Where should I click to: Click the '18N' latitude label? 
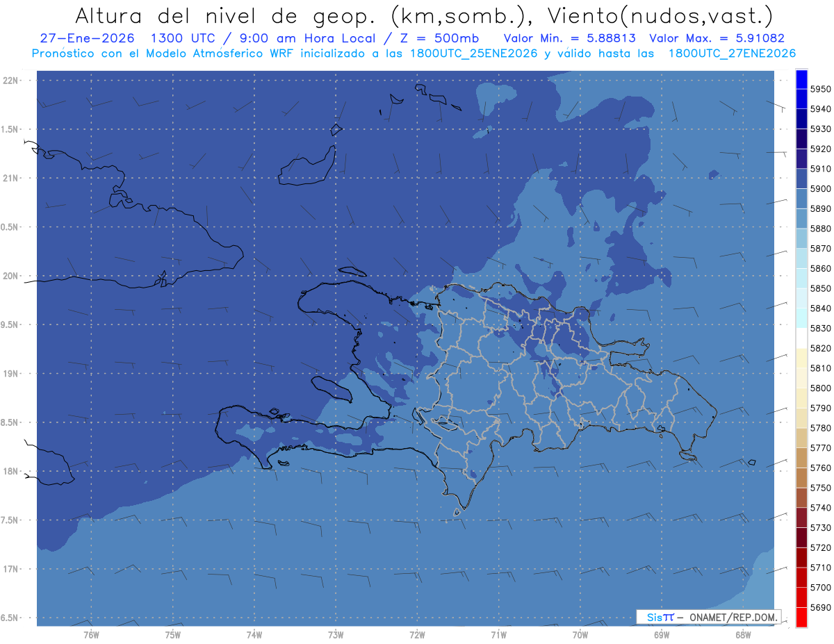click(12, 471)
